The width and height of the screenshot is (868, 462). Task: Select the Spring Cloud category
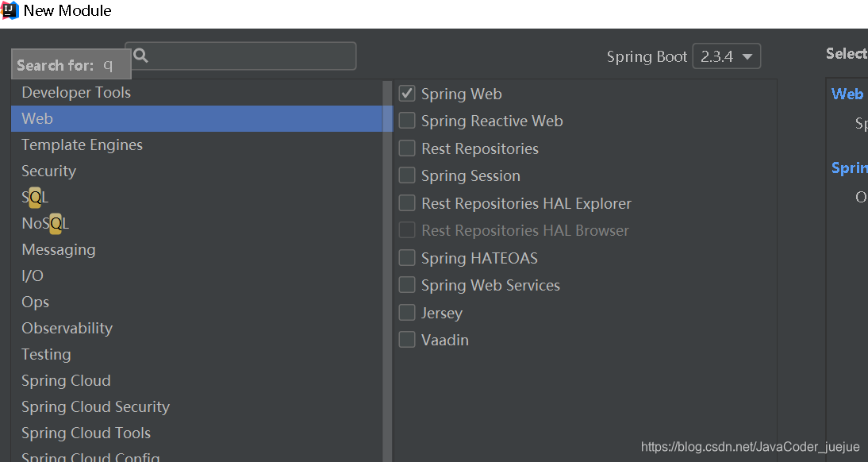(197, 380)
